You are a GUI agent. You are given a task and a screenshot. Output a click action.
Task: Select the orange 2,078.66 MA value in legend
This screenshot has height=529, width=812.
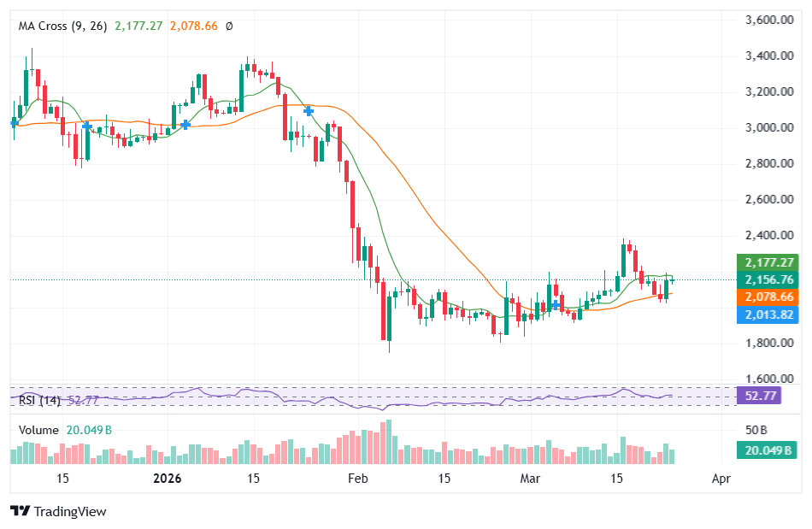tap(194, 26)
